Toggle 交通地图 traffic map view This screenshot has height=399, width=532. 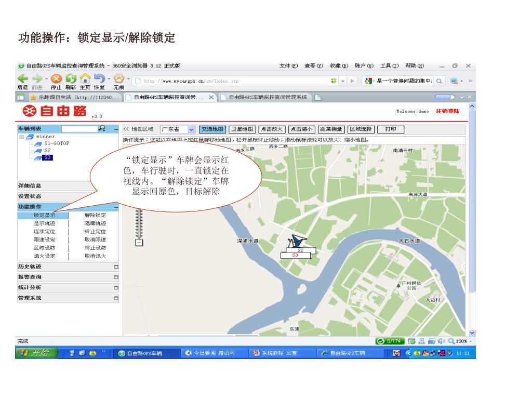212,129
